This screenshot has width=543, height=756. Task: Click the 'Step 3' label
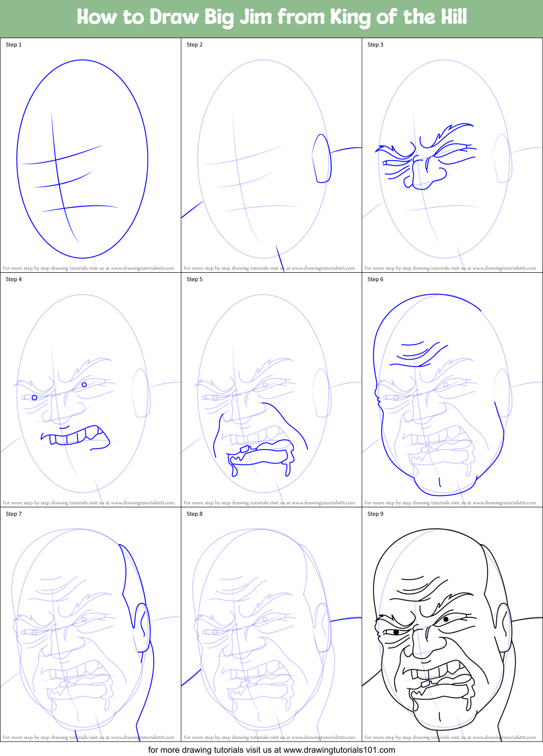point(375,45)
